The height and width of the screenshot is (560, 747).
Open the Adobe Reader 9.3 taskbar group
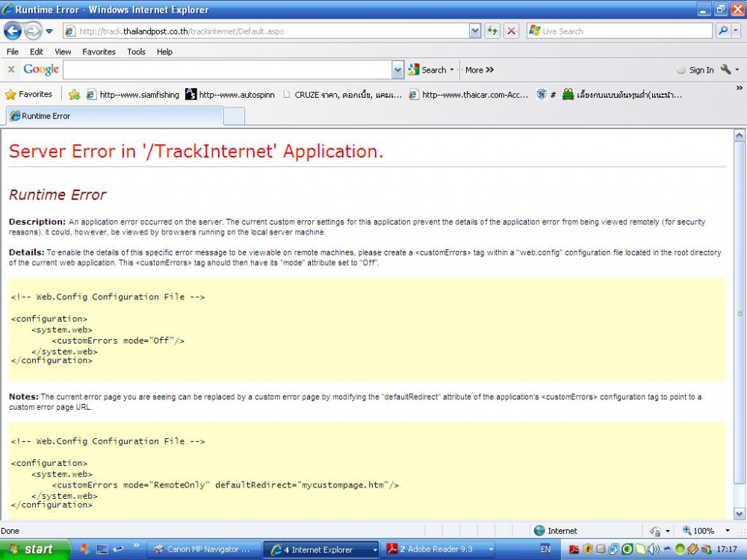tap(438, 550)
